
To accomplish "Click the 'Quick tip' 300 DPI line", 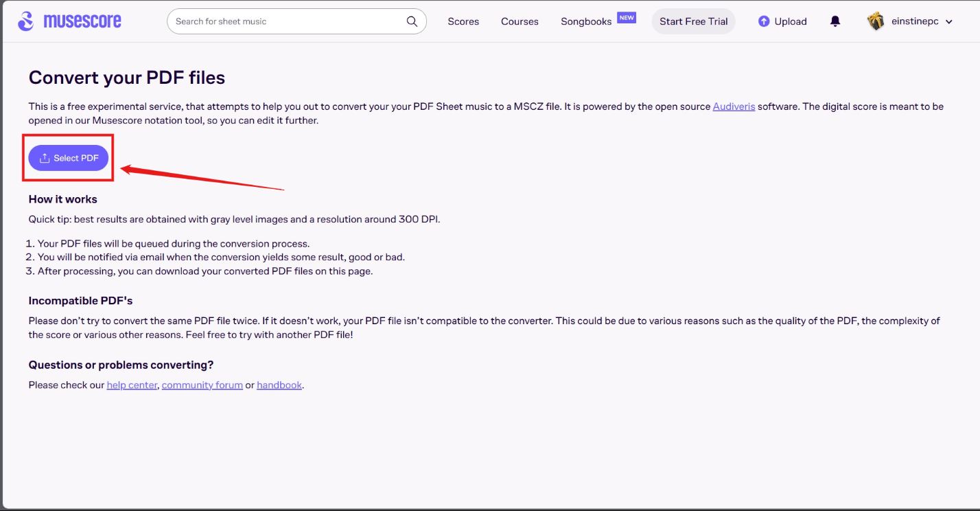I will tap(235, 220).
